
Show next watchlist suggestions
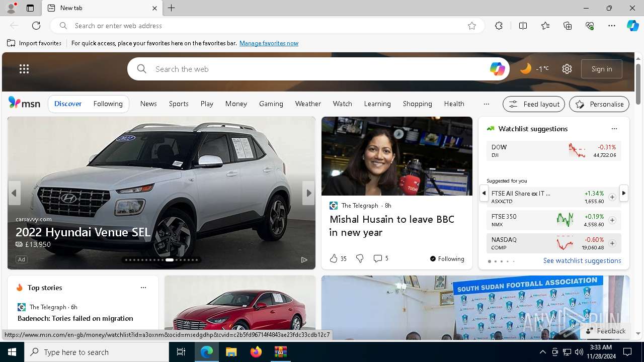click(x=624, y=193)
